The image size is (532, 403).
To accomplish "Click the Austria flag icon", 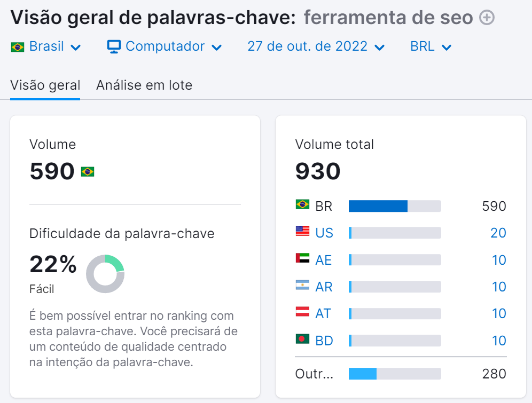I will 302,313.
